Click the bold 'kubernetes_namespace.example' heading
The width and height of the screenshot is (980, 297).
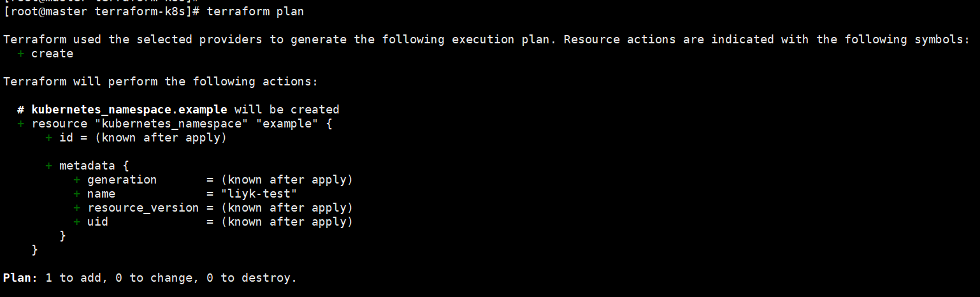click(x=129, y=110)
